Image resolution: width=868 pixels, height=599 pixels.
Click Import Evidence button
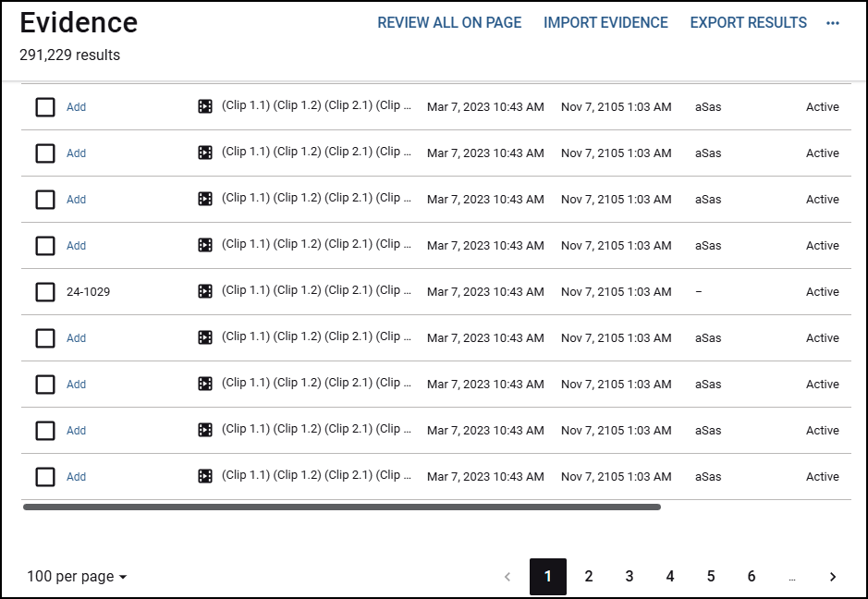coord(605,23)
